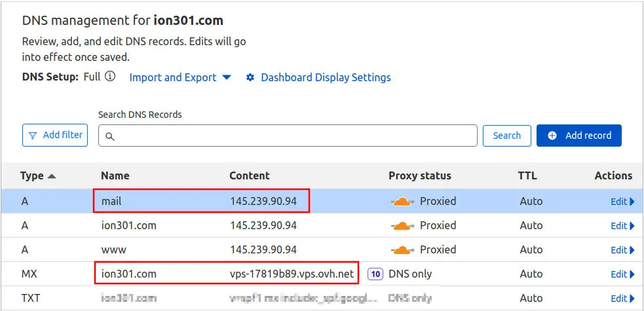Click the Name column header
This screenshot has height=311, width=644.
click(115, 175)
